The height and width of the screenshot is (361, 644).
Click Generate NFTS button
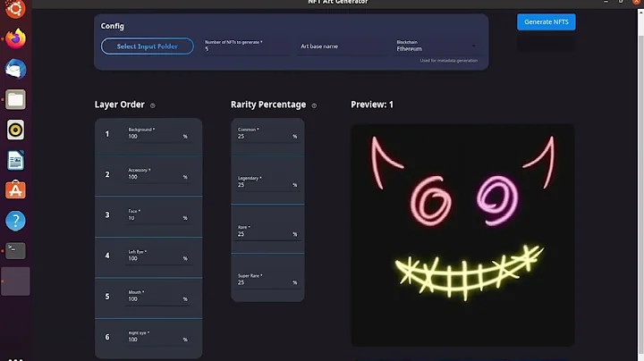pos(547,21)
